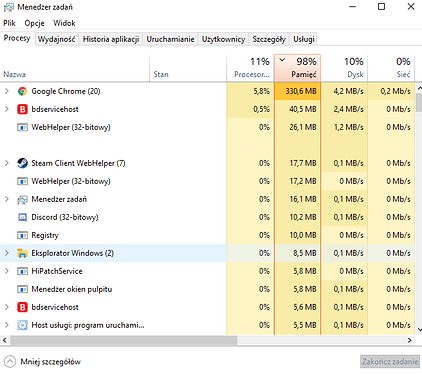Click the vertical scrollbar up arrow

[419, 89]
